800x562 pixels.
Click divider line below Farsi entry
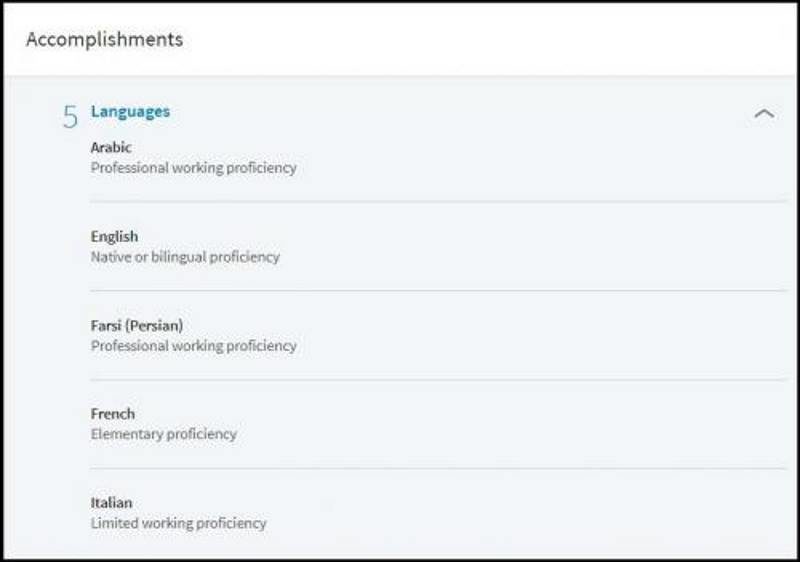pos(438,380)
